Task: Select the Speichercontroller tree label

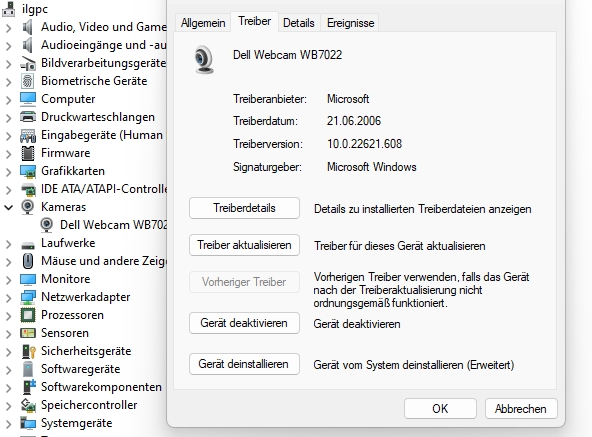Action: pyautogui.click(x=89, y=405)
